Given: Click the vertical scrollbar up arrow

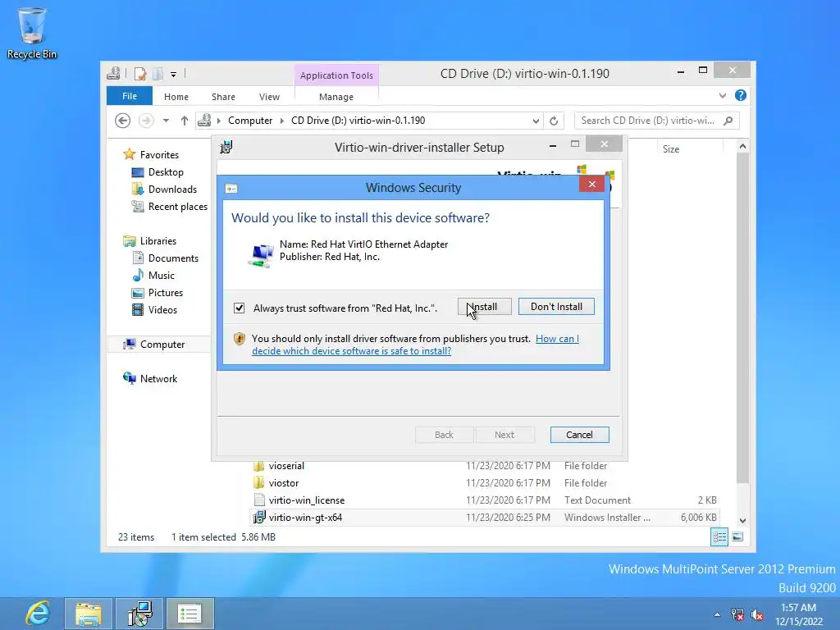Looking at the screenshot, I should (x=742, y=146).
